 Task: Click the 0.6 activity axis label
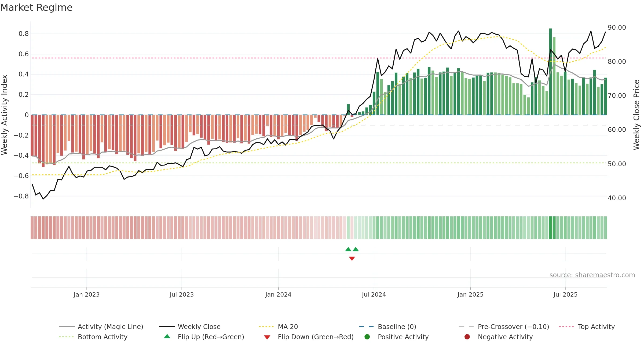pyautogui.click(x=24, y=54)
